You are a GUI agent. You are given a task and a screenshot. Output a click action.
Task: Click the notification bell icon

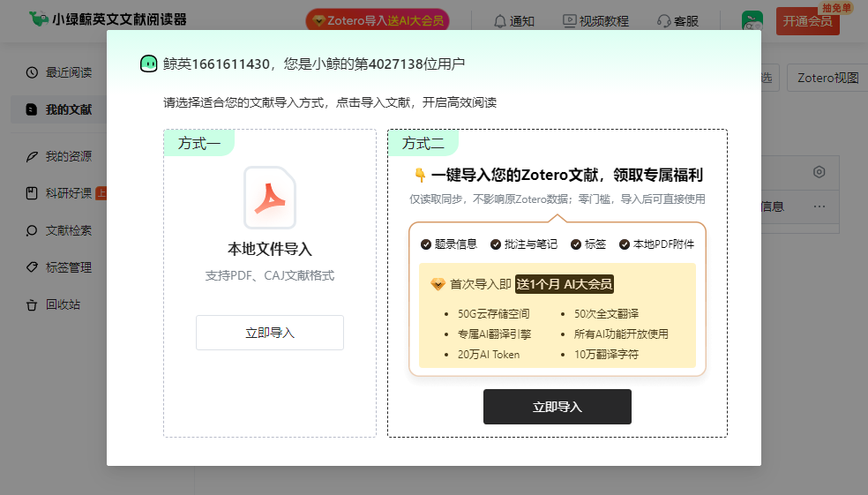[x=500, y=21]
